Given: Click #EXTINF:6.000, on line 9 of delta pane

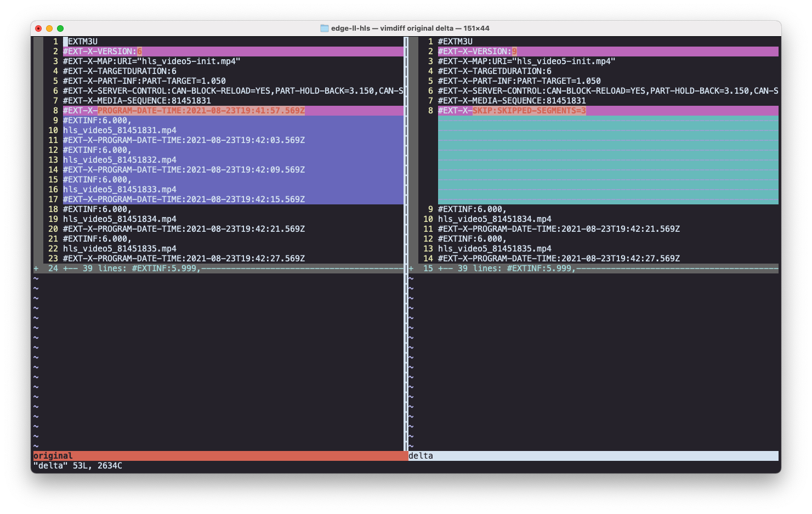Looking at the screenshot, I should (x=472, y=209).
